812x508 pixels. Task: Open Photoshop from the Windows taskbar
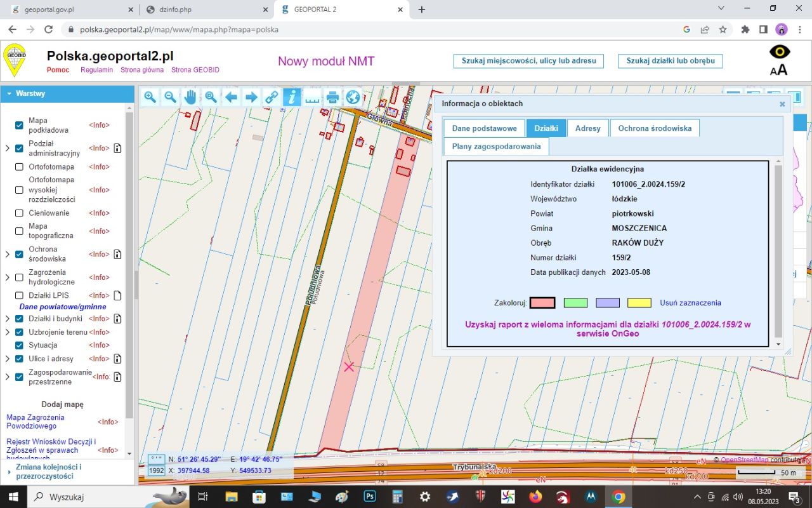click(x=370, y=497)
